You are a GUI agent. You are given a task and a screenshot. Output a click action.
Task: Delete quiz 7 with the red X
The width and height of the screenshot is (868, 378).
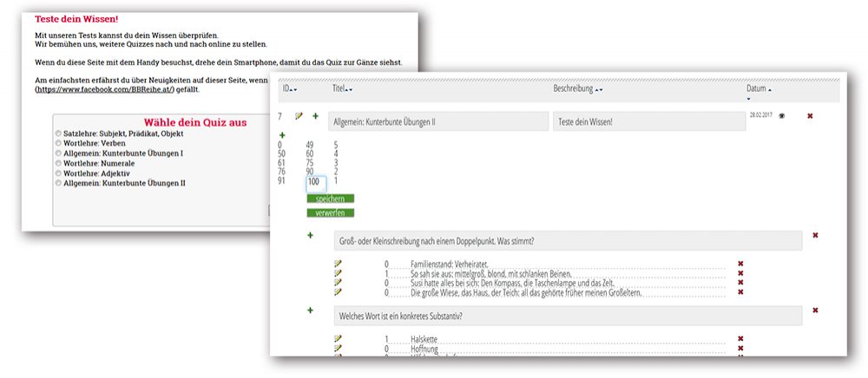point(810,116)
